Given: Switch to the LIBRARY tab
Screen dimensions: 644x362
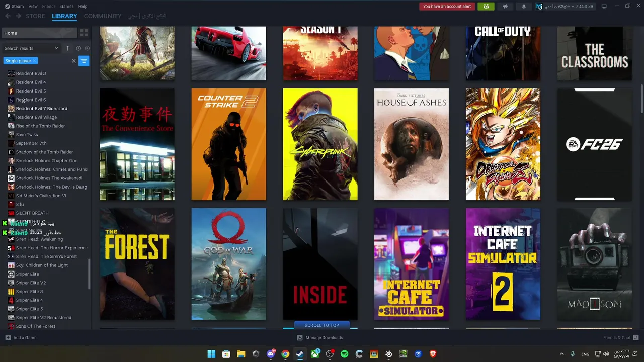Looking at the screenshot, I should (x=64, y=16).
